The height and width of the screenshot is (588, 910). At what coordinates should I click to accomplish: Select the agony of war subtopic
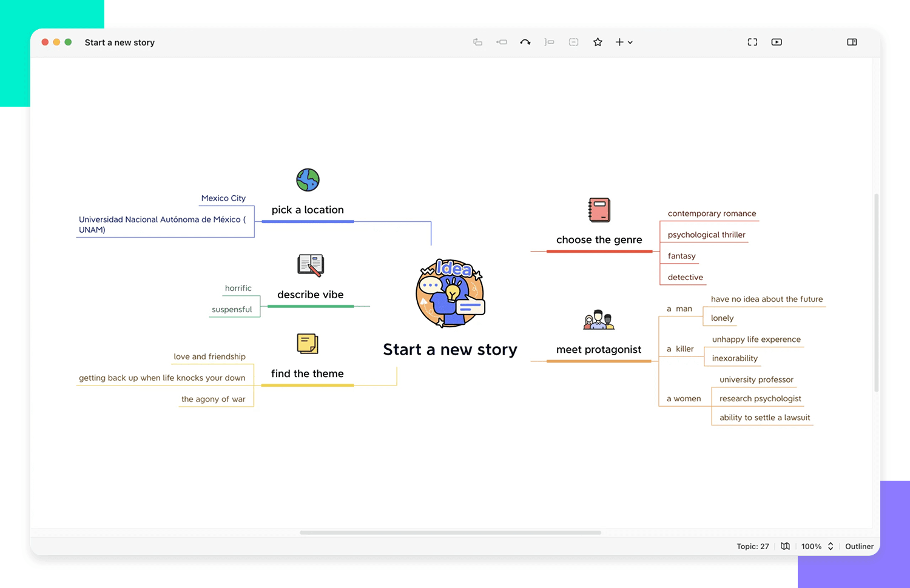213,399
